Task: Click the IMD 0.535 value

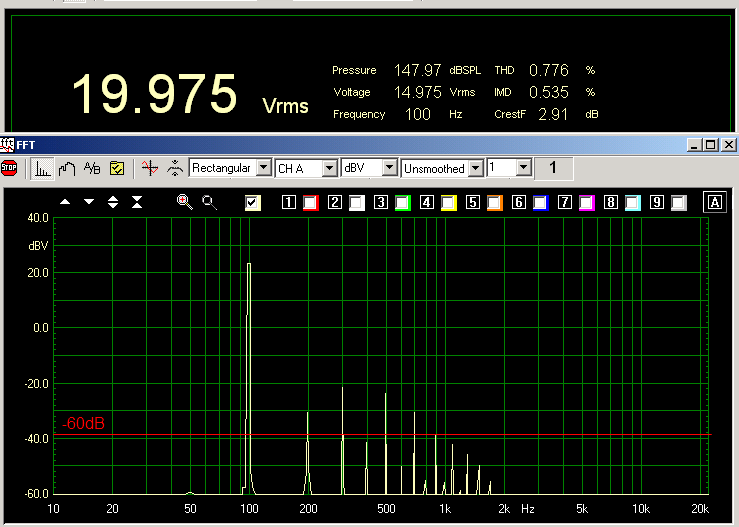Action: 549,92
